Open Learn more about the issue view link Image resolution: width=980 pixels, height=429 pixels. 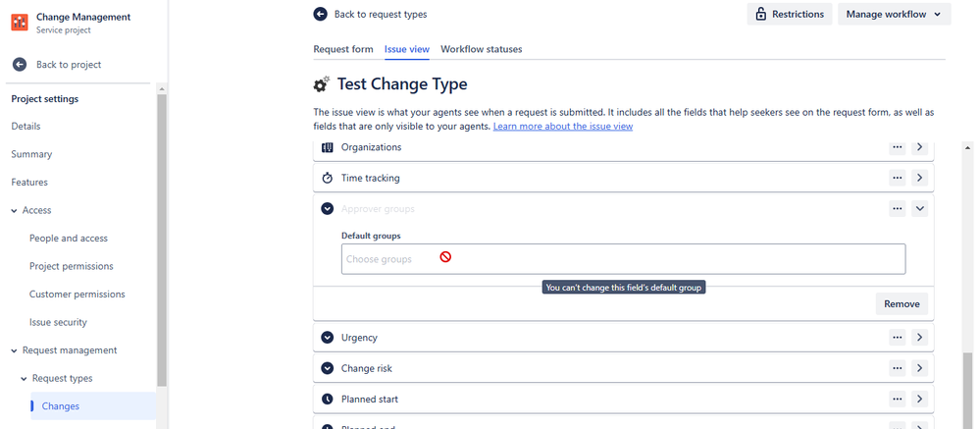click(562, 127)
